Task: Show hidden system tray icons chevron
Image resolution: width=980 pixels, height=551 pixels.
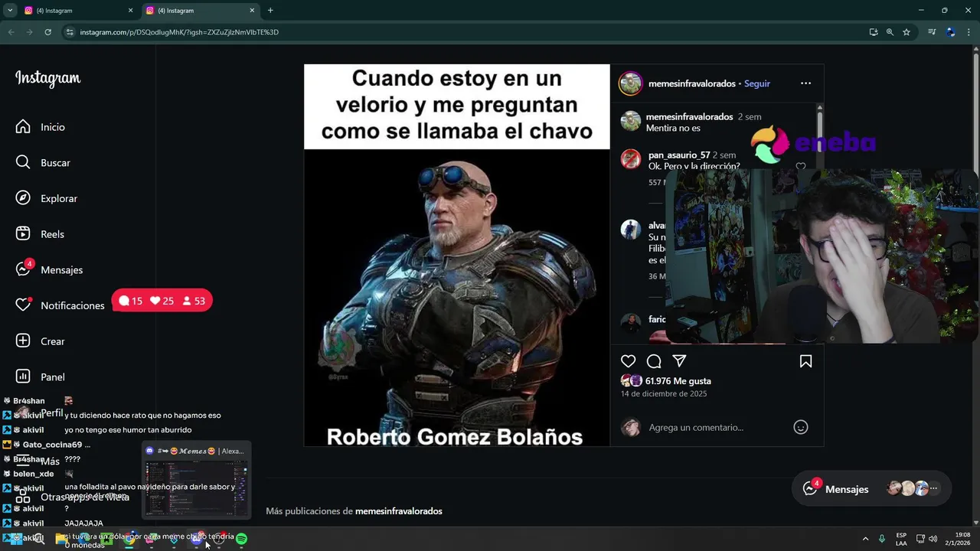Action: 865,539
